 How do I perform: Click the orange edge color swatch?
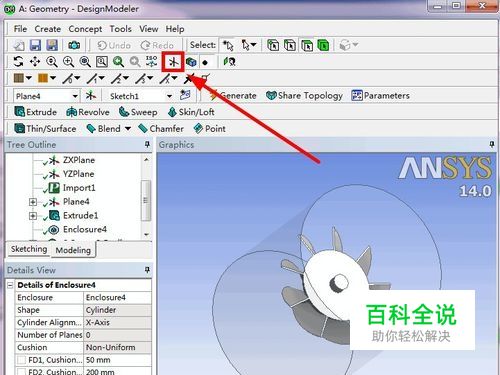click(x=43, y=78)
